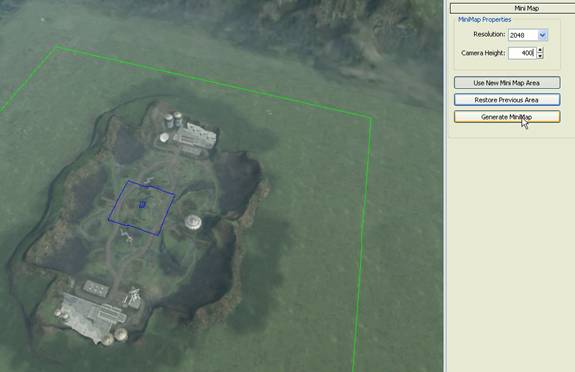Image resolution: width=575 pixels, height=372 pixels.
Task: Click the MiniMap Properties group label
Action: pyautogui.click(x=484, y=20)
